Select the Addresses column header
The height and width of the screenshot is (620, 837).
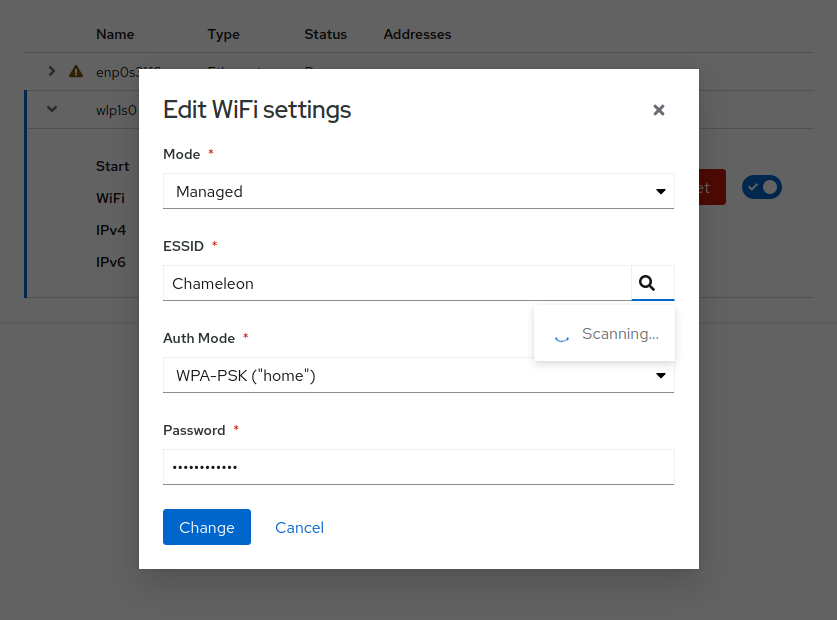(417, 34)
